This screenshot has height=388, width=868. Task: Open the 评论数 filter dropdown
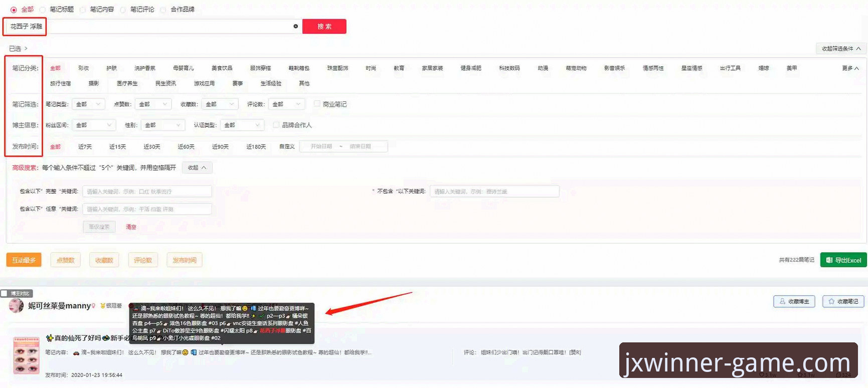point(287,104)
